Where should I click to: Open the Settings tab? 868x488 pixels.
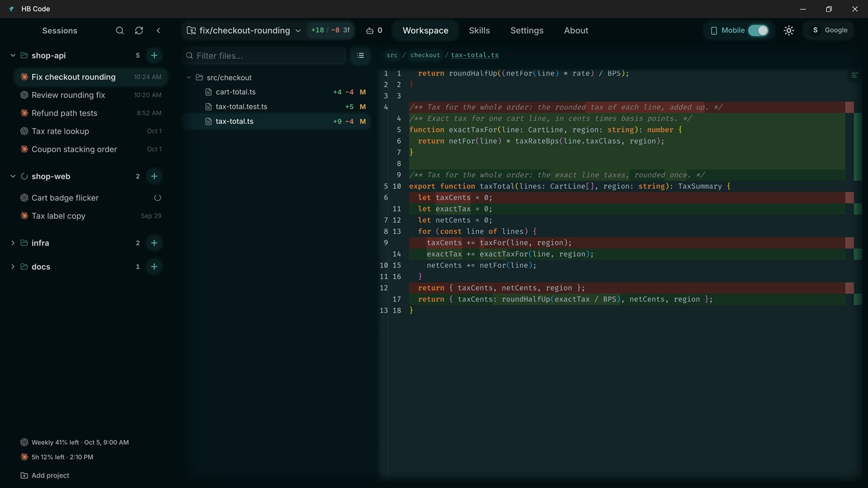tap(527, 30)
